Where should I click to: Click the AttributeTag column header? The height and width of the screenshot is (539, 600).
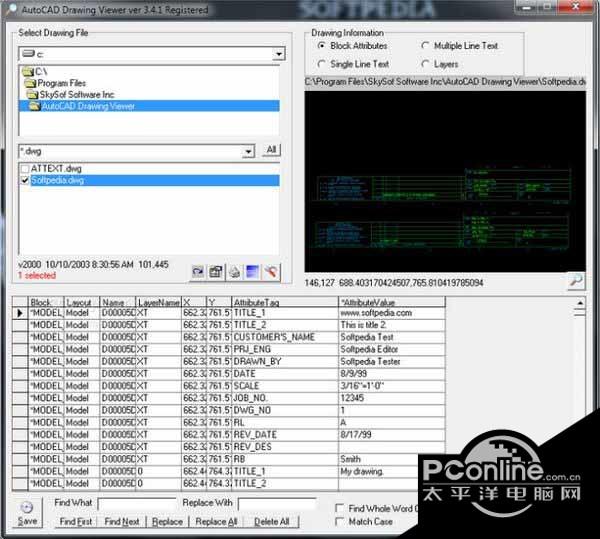pyautogui.click(x=285, y=302)
